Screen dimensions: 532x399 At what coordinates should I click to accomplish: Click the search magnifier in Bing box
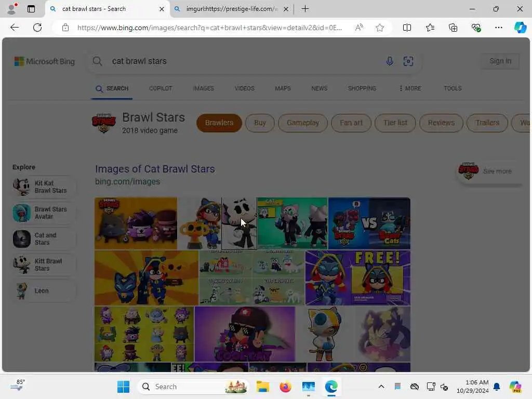click(x=97, y=61)
